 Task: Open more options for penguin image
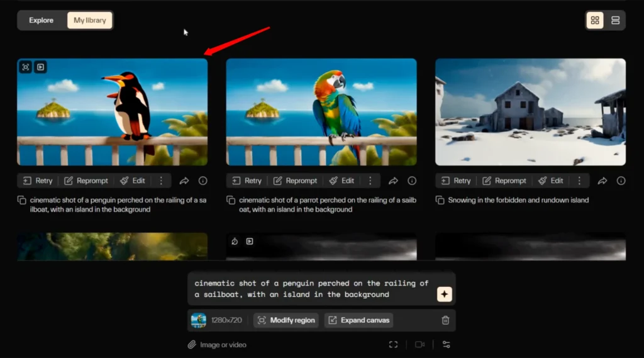point(161,181)
